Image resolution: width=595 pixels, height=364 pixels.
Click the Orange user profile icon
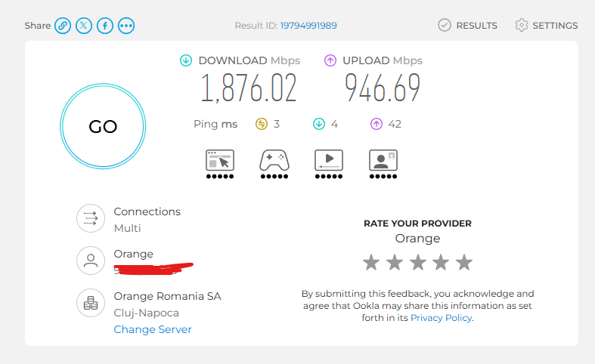point(91,261)
